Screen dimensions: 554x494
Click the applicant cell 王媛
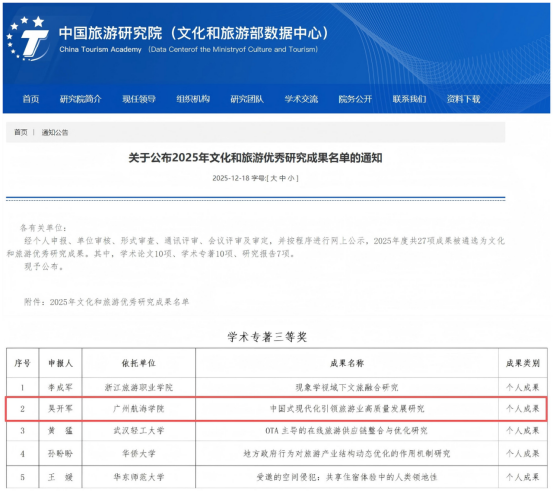(60, 477)
